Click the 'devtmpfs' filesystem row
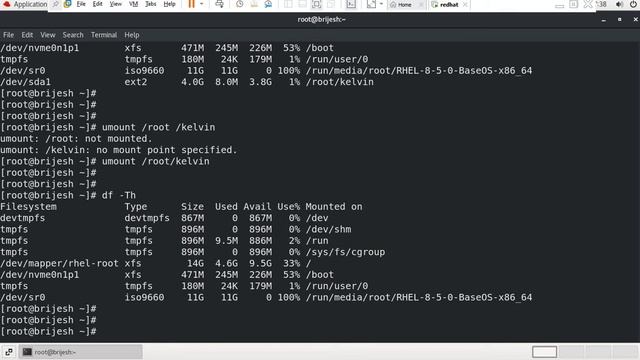This screenshot has width=640, height=360. [164, 218]
